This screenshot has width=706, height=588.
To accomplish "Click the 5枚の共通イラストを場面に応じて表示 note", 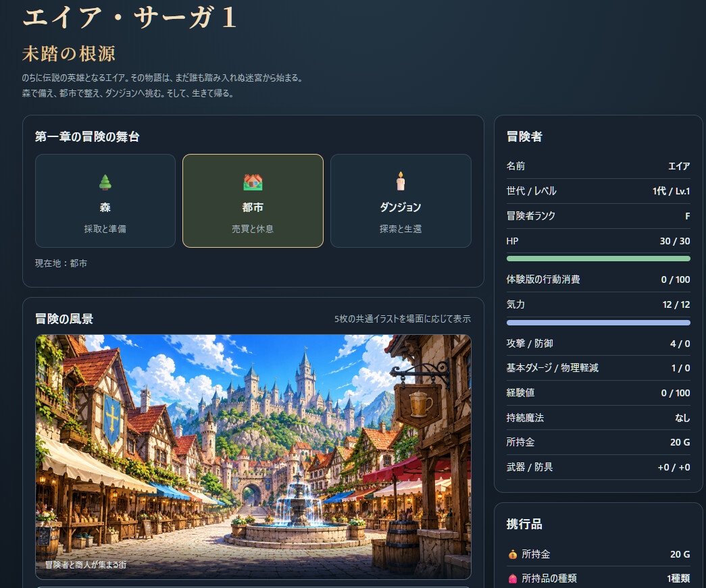I will point(403,319).
